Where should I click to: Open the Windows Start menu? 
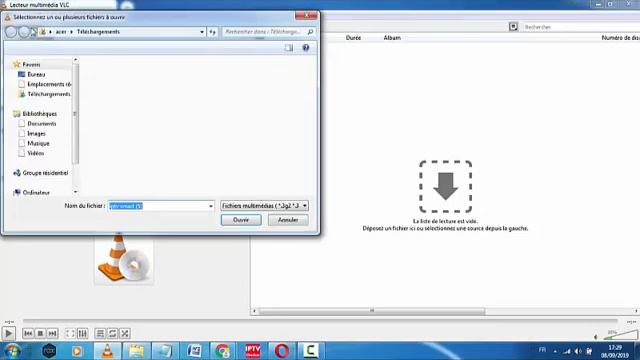tap(12, 351)
